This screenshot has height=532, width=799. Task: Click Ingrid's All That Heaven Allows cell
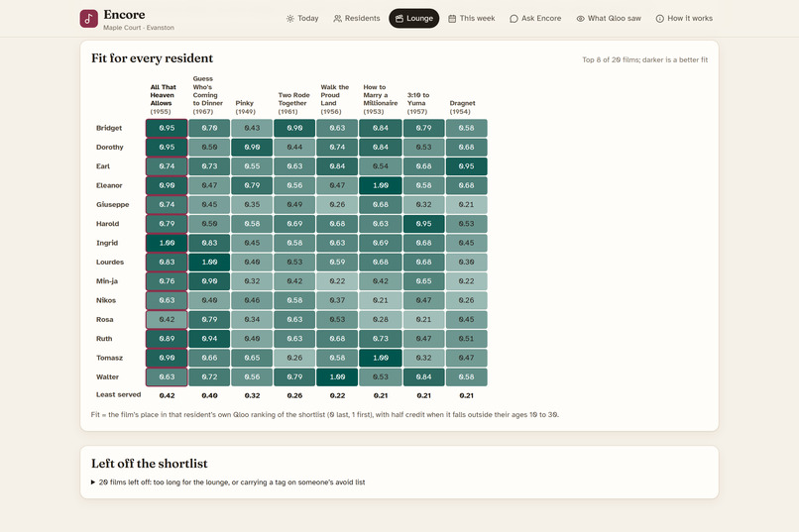(x=167, y=243)
